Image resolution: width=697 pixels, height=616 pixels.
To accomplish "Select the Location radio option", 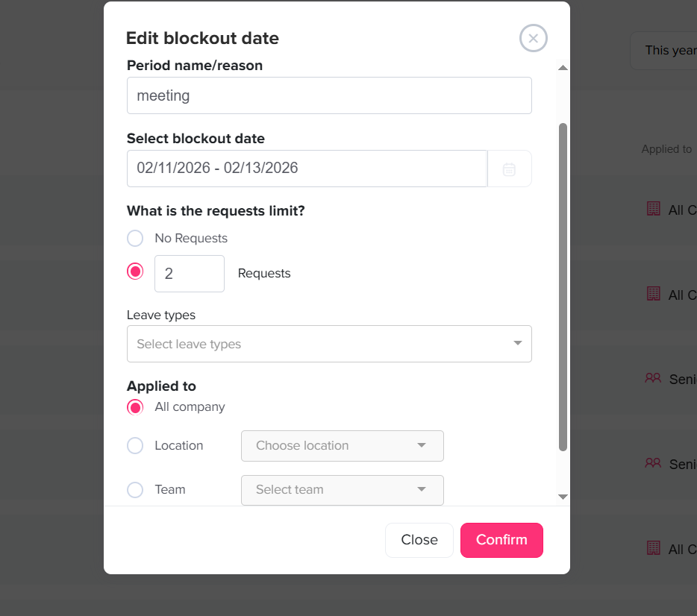I will (x=135, y=446).
